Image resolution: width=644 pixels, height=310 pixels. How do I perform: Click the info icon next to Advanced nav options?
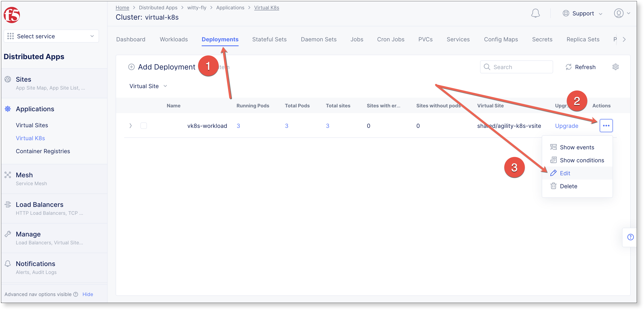(x=76, y=294)
